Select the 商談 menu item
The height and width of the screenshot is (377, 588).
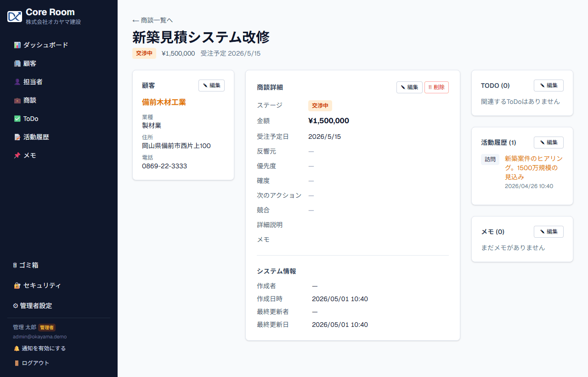point(59,100)
